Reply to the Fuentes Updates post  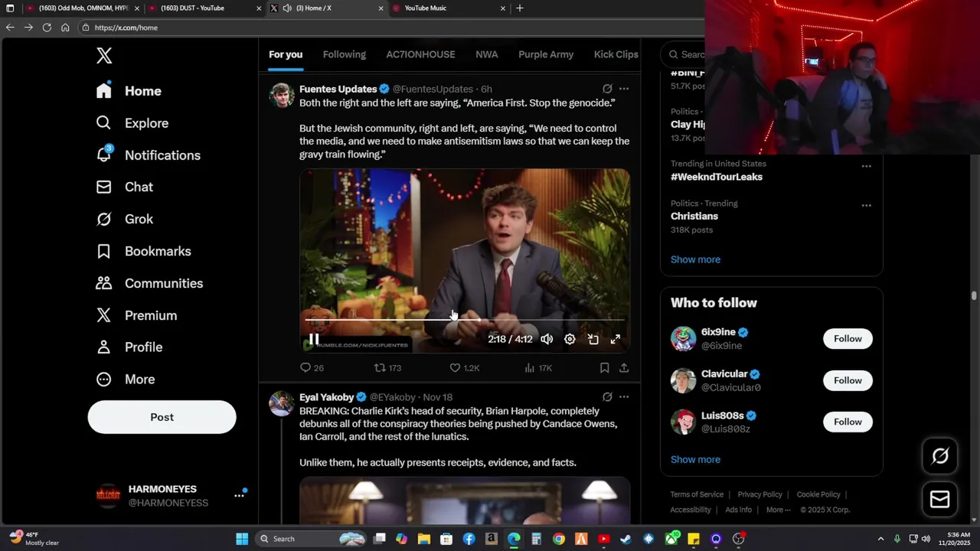pyautogui.click(x=312, y=368)
